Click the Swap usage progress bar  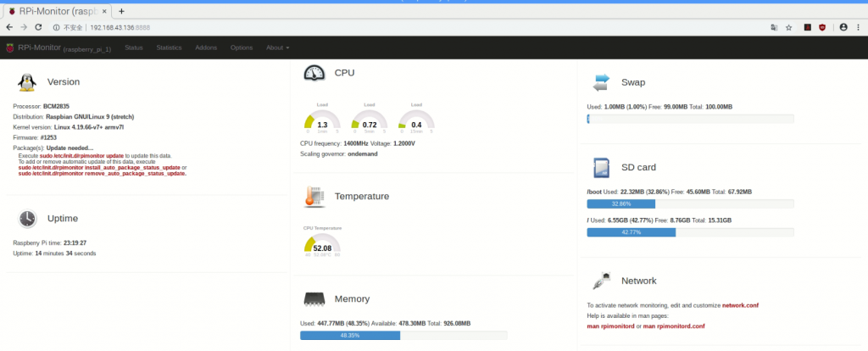[x=690, y=119]
